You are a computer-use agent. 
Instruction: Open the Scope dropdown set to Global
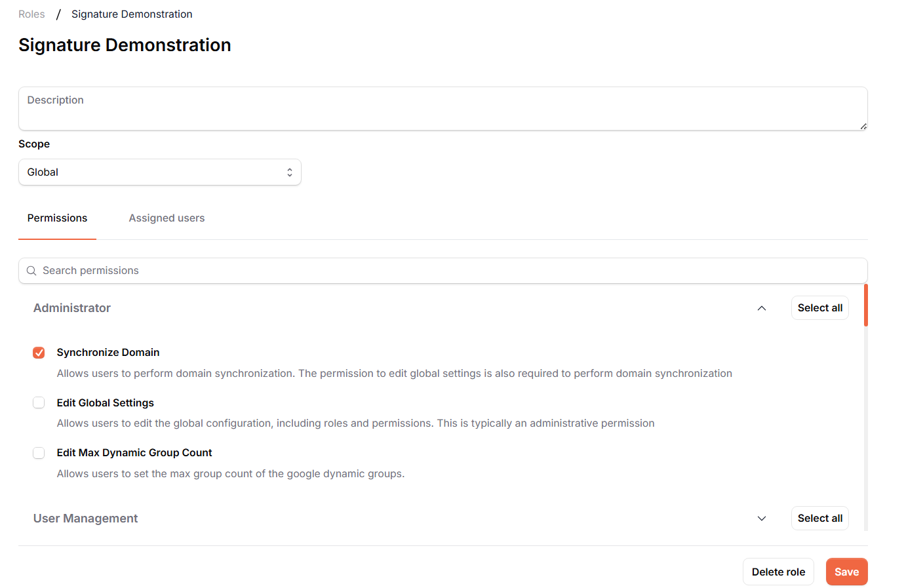tap(160, 172)
